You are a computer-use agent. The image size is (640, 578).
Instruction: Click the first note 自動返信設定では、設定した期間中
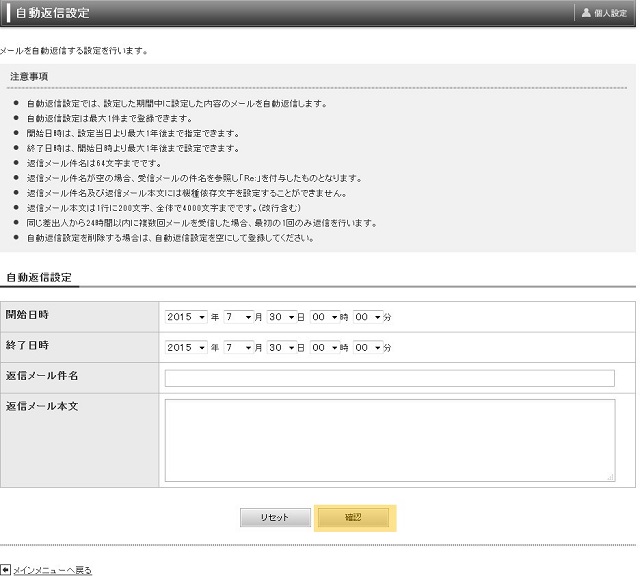(x=177, y=103)
